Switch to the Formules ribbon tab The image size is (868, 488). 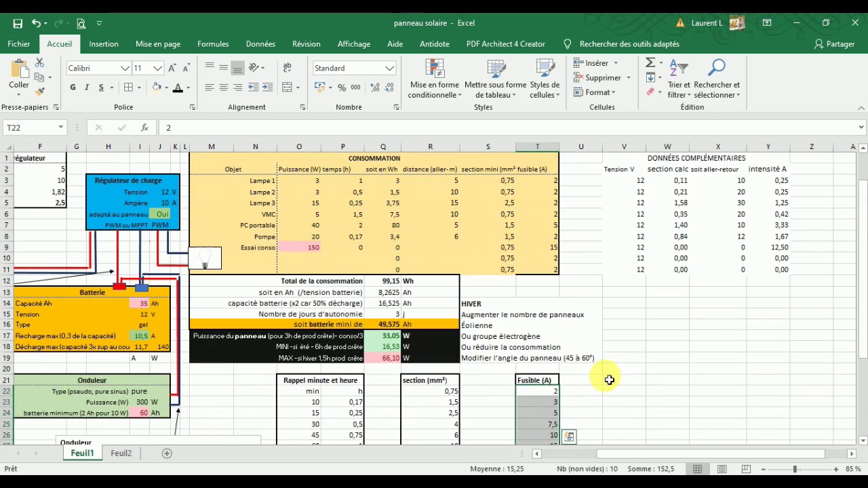coord(213,43)
